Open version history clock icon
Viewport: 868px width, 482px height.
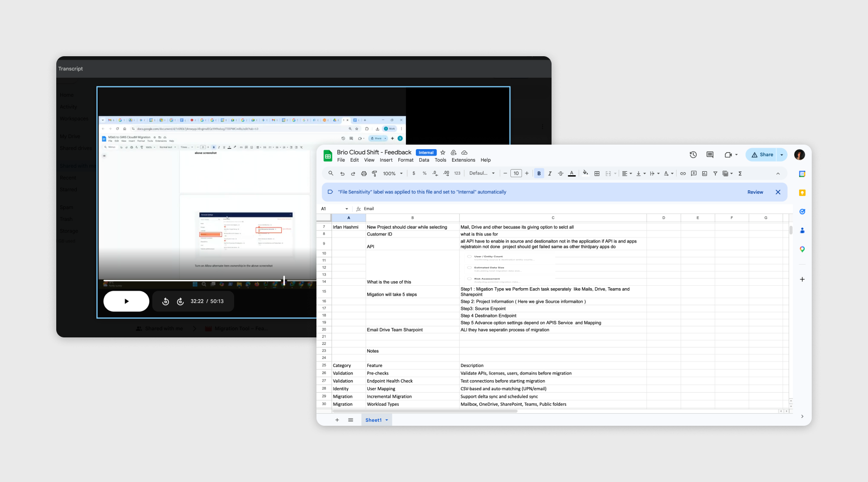tap(693, 155)
